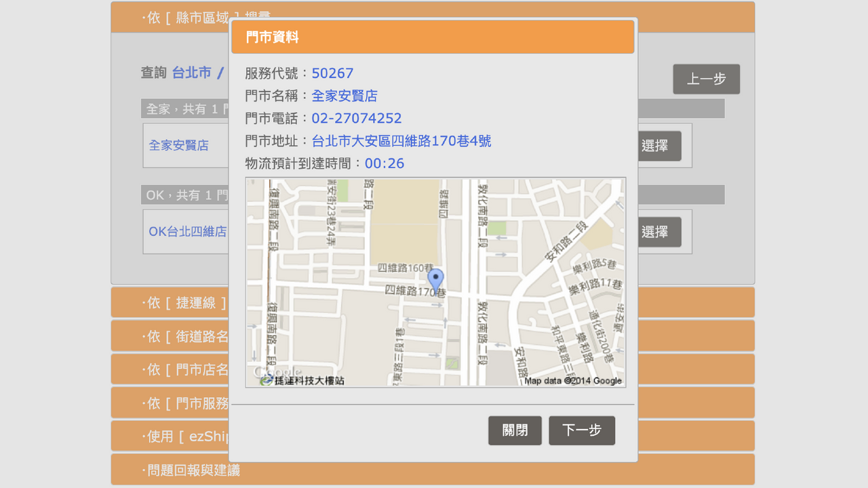The image size is (868, 488).
Task: Expand the 依[捷運線] search section
Action: point(170,302)
